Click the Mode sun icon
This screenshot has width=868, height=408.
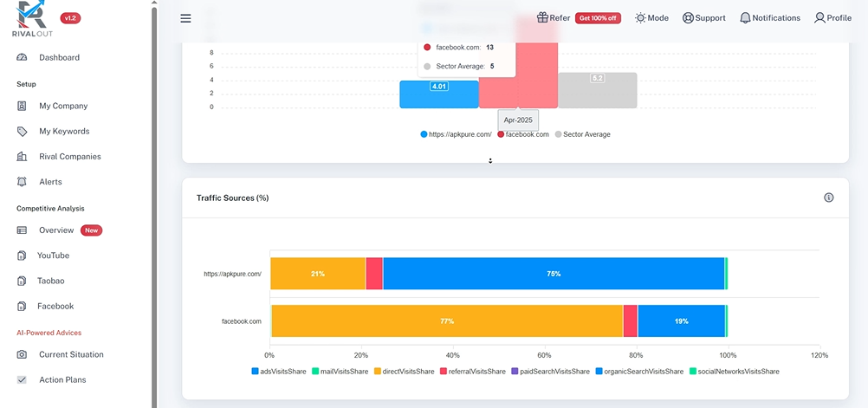pyautogui.click(x=640, y=17)
